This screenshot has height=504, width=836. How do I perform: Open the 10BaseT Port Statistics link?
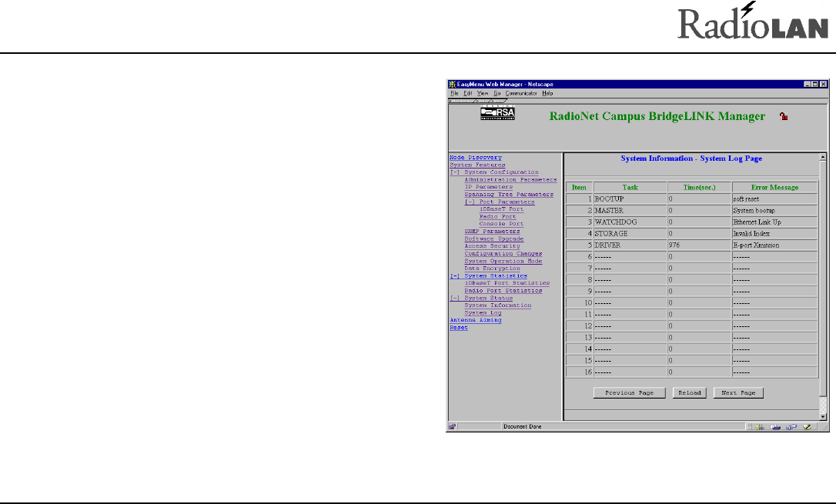[507, 283]
